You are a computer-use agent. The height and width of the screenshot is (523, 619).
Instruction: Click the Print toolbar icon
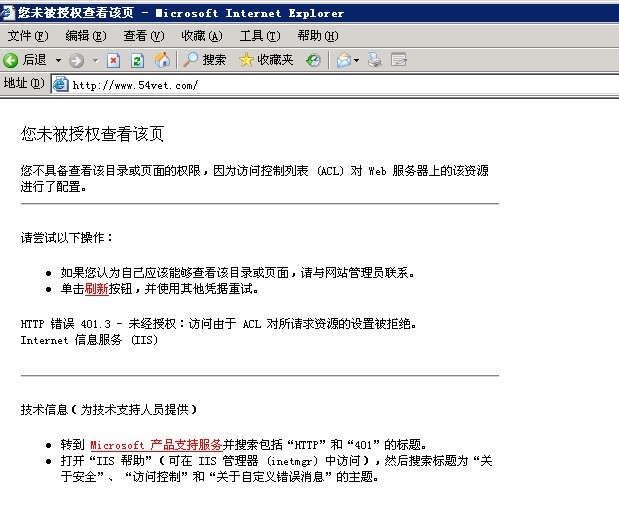374,60
